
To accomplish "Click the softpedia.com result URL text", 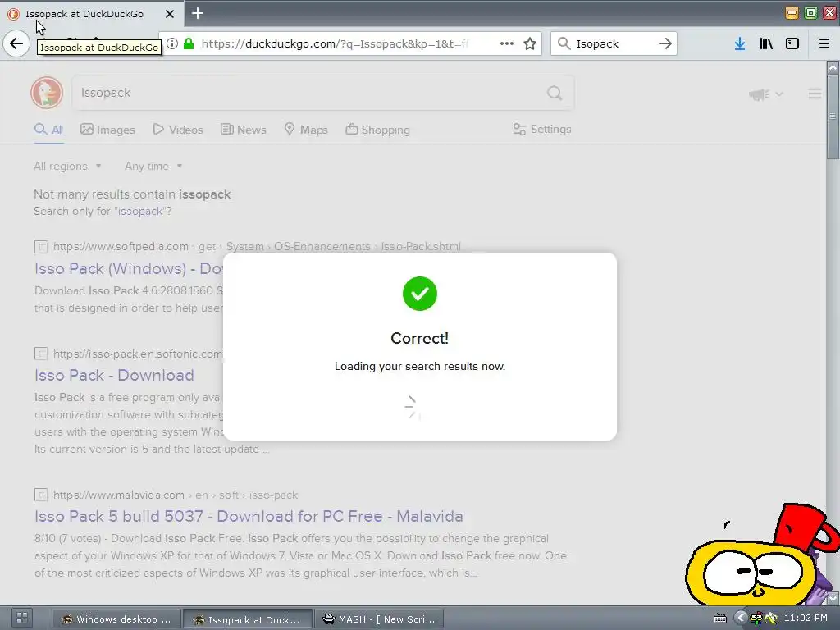I will [x=257, y=246].
